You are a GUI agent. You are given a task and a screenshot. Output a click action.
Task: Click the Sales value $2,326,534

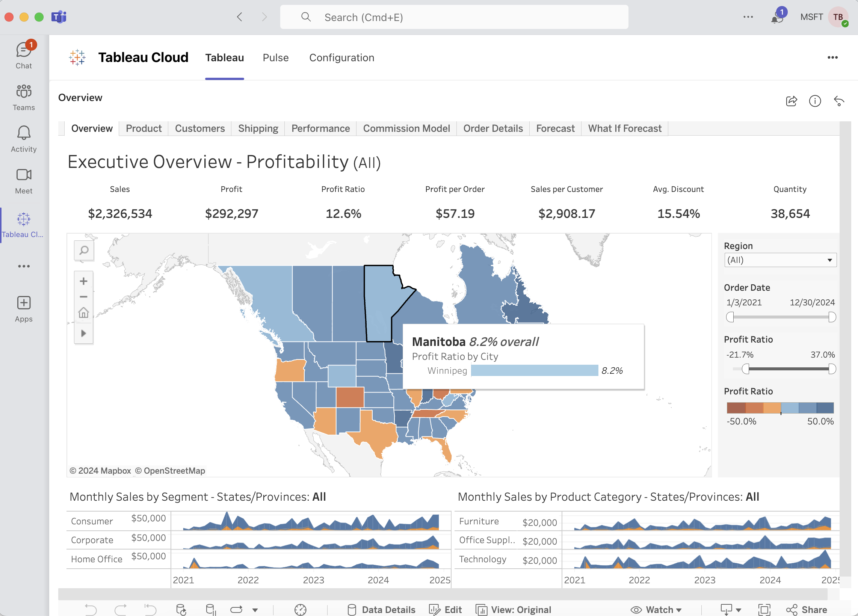coord(120,214)
